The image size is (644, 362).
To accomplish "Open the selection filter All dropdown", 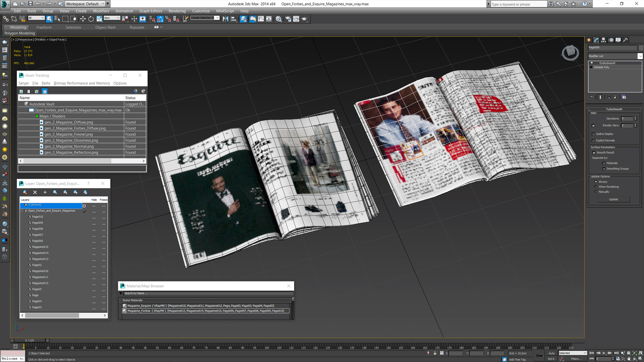I will point(36,18).
